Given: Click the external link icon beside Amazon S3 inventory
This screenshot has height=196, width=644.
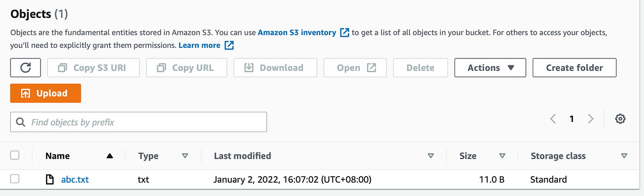Looking at the screenshot, I should coord(345,33).
